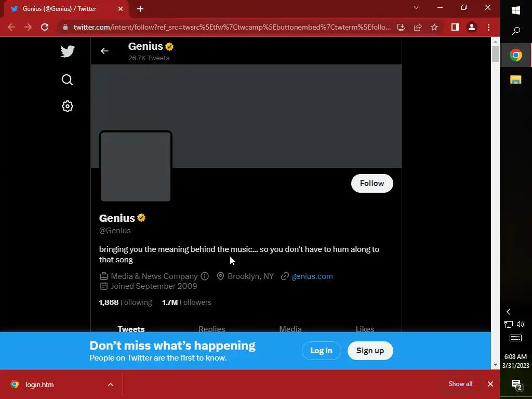Click Show all downloads
The image size is (532, 399).
[460, 384]
